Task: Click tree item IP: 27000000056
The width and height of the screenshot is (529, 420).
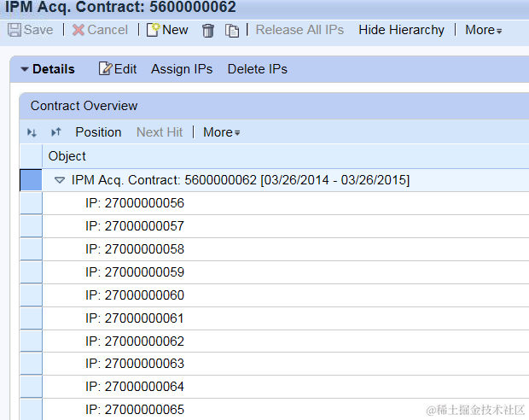Action: click(135, 203)
